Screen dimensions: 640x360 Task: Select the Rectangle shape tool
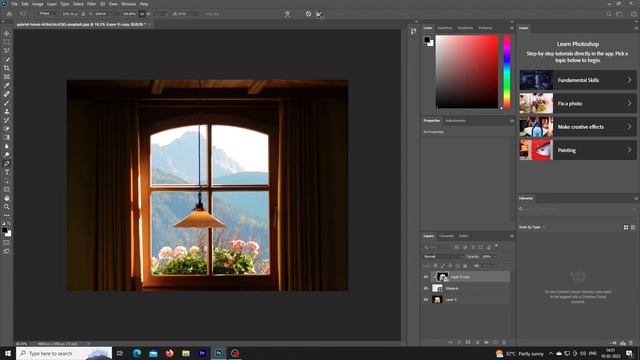(7, 189)
